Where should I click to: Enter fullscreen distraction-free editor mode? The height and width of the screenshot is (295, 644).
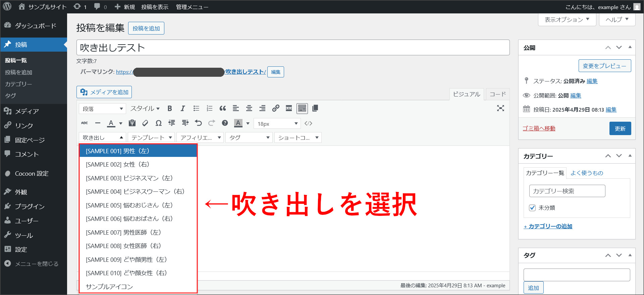point(500,108)
